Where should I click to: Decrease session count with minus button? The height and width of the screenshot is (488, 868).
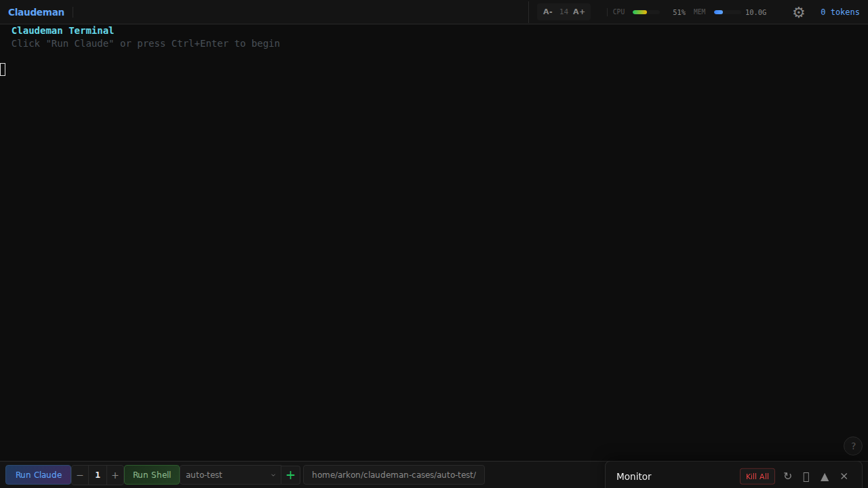coord(80,475)
